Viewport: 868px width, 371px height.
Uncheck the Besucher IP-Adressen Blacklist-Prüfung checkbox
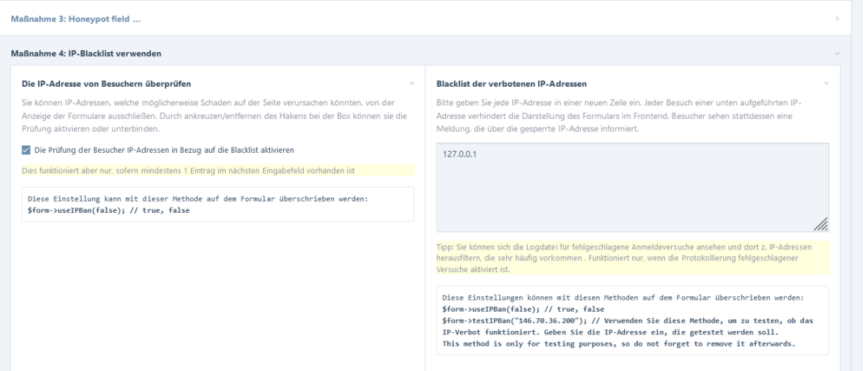[x=26, y=150]
